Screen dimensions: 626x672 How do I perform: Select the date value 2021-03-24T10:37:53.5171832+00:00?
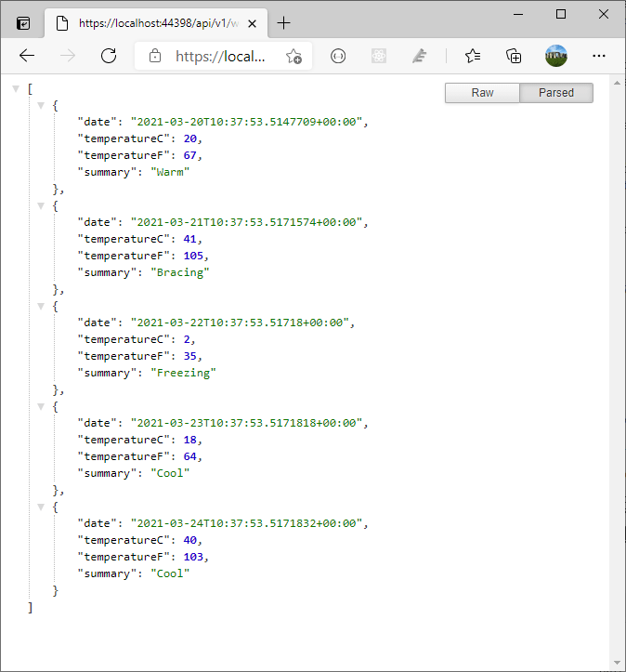(246, 523)
